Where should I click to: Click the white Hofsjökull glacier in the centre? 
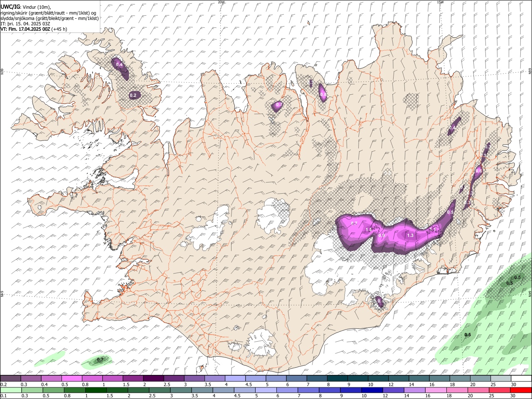pyautogui.click(x=272, y=215)
